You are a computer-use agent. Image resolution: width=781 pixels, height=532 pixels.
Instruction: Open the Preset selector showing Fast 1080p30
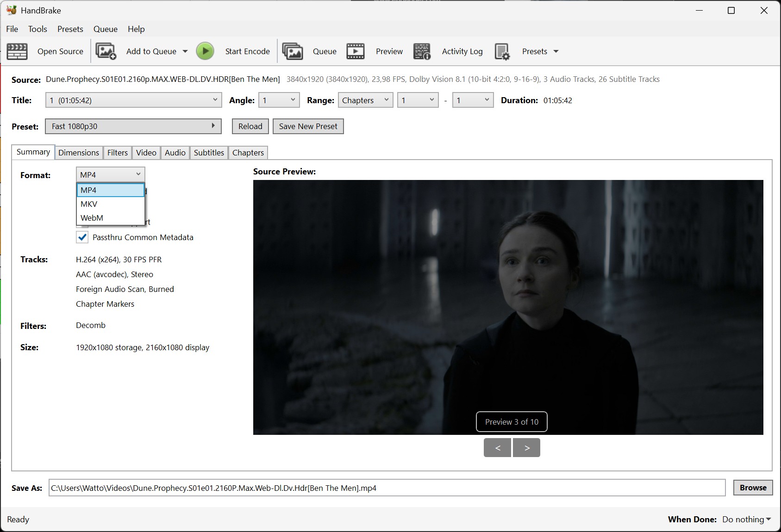(133, 126)
